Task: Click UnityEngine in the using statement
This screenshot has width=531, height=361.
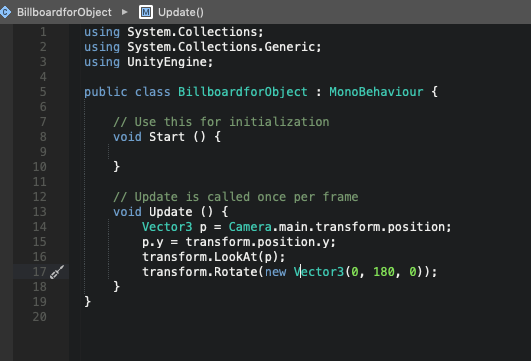Action: coord(167,62)
